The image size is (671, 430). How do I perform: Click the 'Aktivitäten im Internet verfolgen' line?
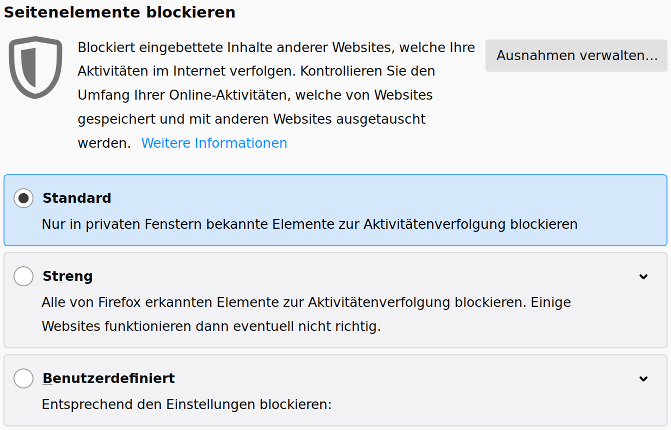256,71
